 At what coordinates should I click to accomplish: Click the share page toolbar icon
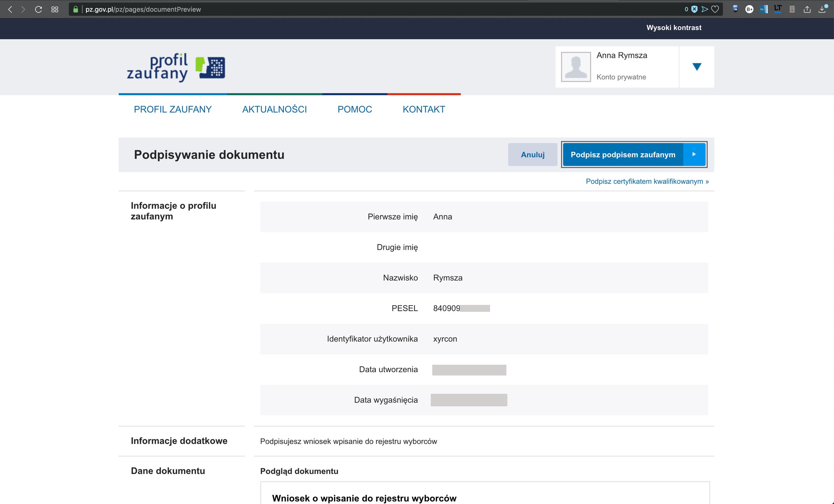coord(807,9)
